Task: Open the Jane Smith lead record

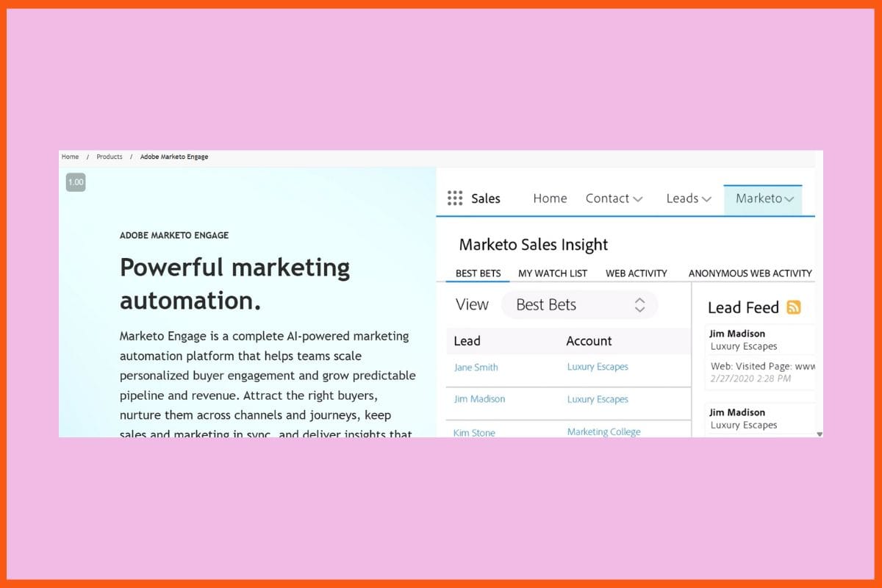Action: (476, 366)
